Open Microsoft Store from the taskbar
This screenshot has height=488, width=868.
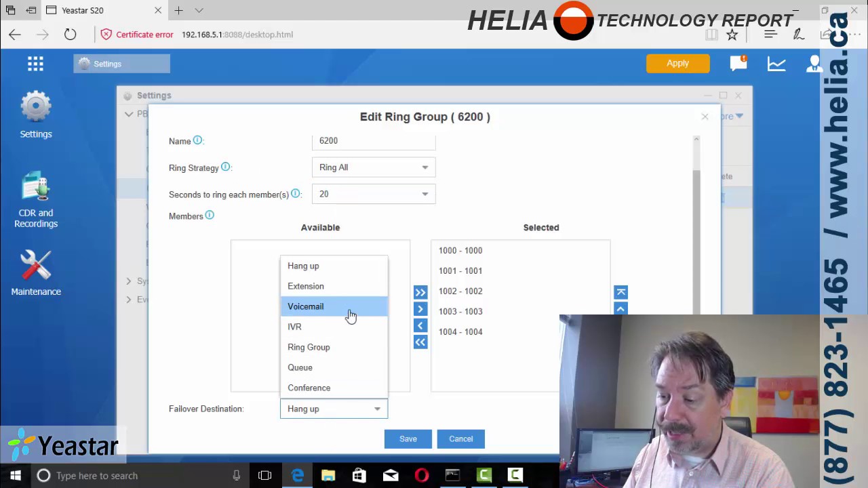coord(359,476)
